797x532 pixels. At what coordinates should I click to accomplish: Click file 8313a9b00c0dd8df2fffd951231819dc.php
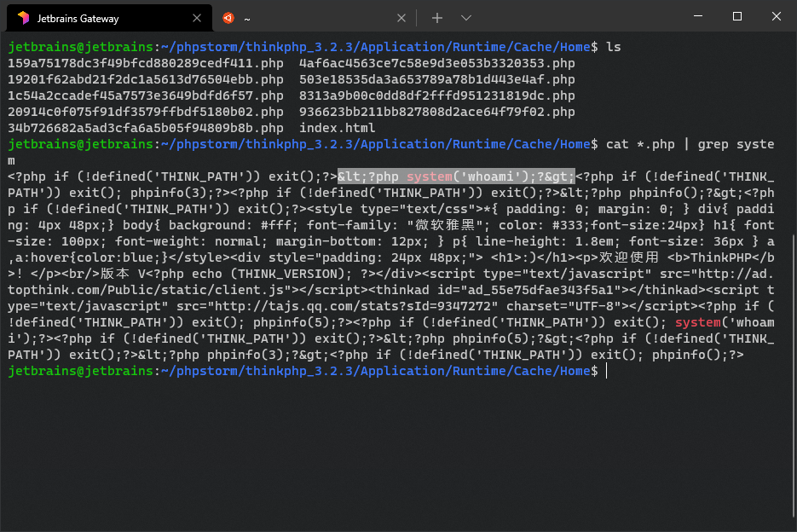pyautogui.click(x=437, y=96)
